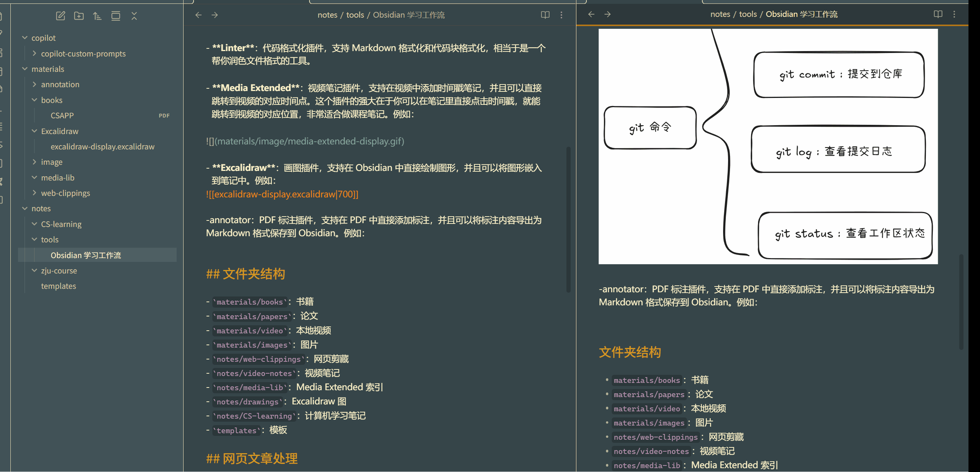Collapse the notes folder
Viewport: 980px width, 472px height.
click(25, 208)
